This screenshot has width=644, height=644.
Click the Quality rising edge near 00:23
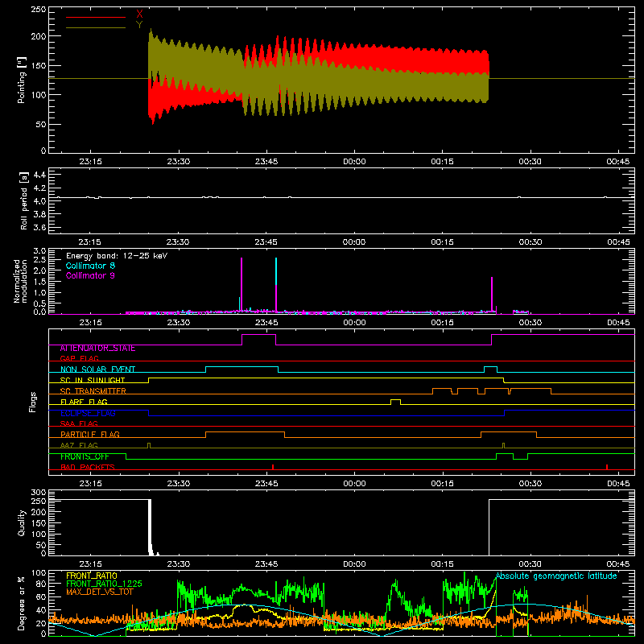pos(489,527)
